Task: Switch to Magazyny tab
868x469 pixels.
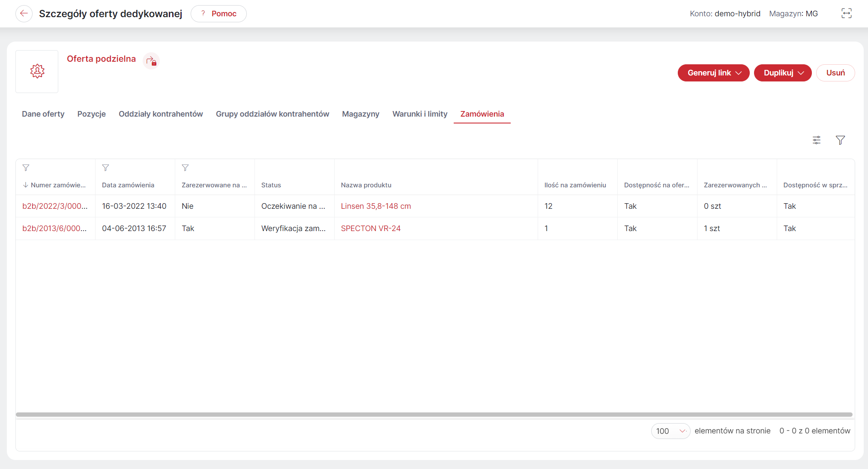Action: 361,114
